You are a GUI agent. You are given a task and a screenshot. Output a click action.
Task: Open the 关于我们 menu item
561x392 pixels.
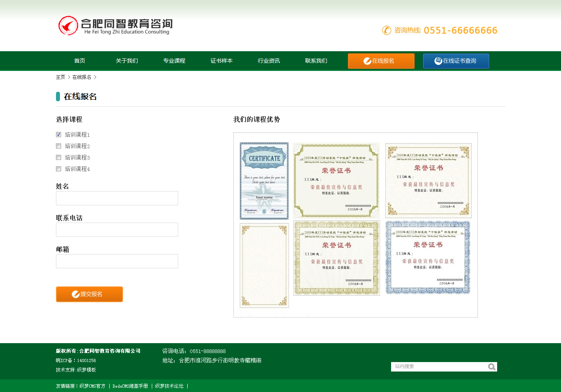click(127, 61)
